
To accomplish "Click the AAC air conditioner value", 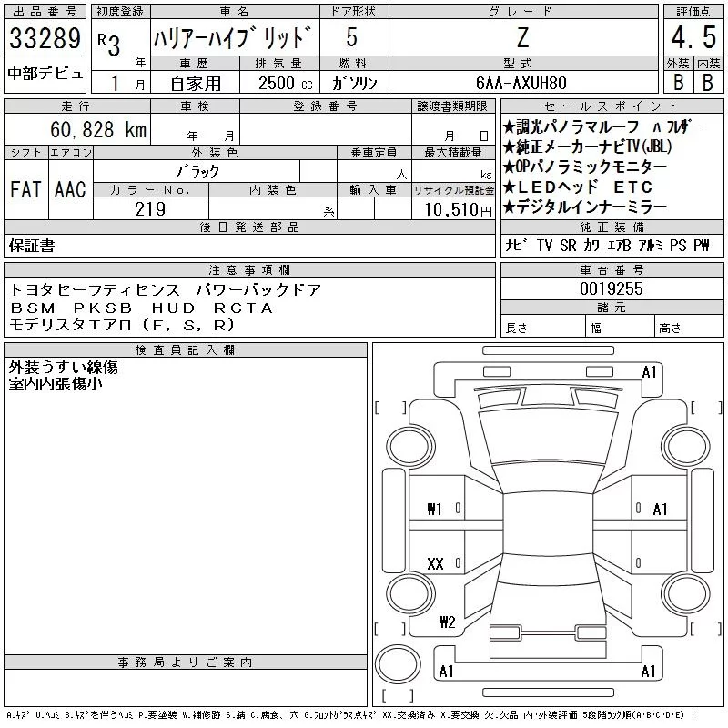I will (70, 189).
